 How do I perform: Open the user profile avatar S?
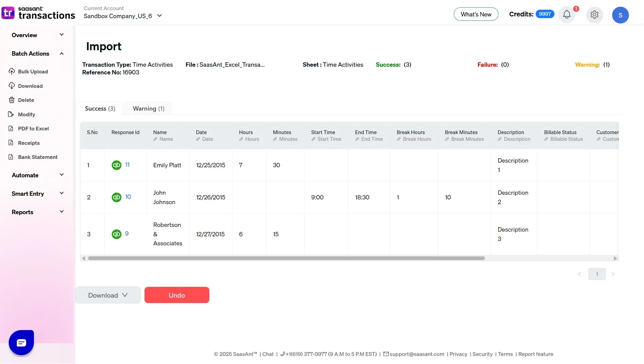[x=620, y=15]
